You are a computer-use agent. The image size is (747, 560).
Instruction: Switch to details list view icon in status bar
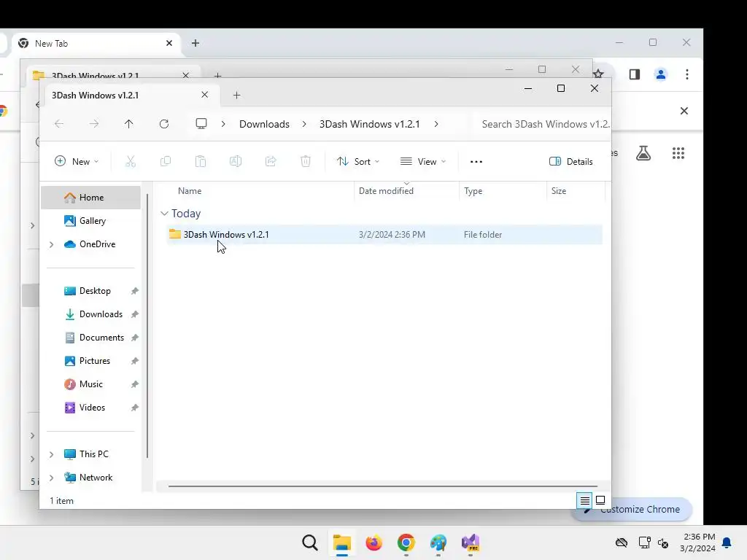[584, 500]
